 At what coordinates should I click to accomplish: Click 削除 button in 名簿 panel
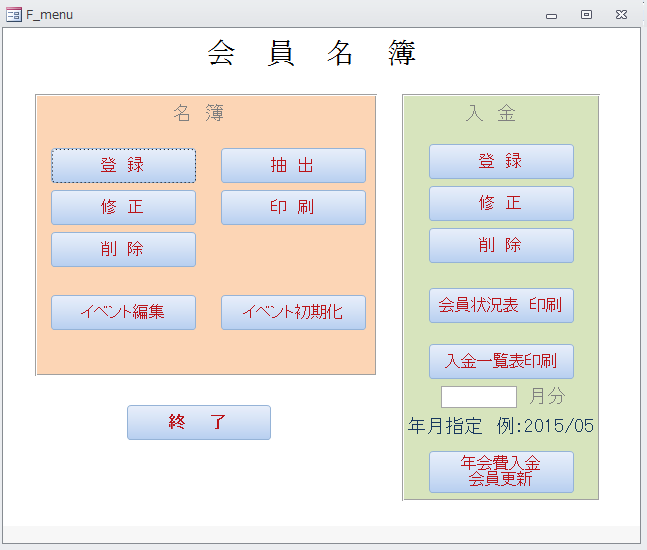123,250
